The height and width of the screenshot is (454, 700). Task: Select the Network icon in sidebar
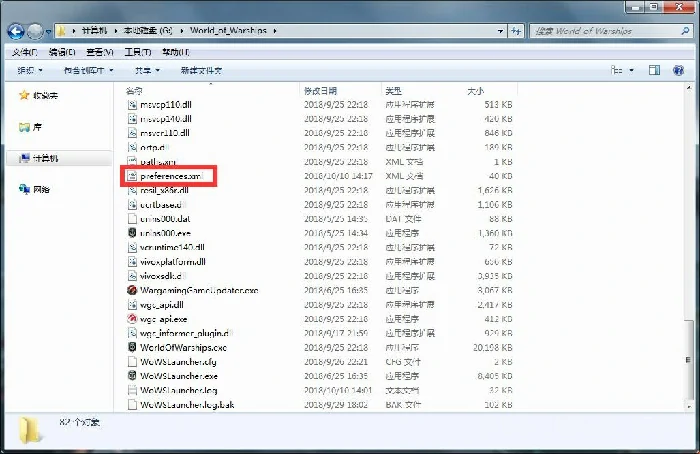[24, 189]
